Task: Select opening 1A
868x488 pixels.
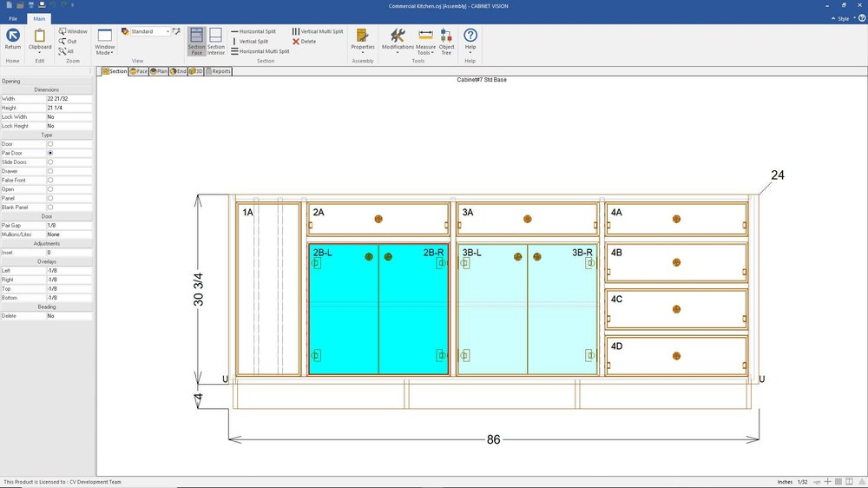Action: tap(268, 289)
